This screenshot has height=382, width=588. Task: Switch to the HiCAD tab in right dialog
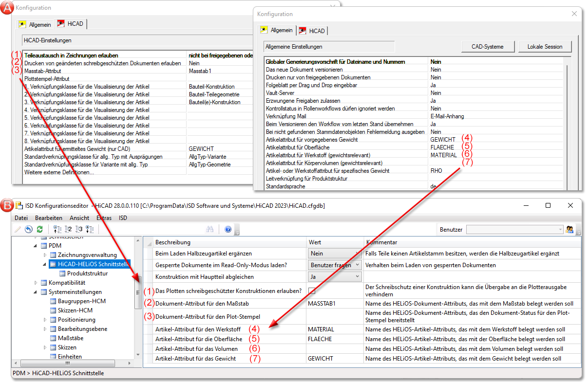pyautogui.click(x=312, y=31)
